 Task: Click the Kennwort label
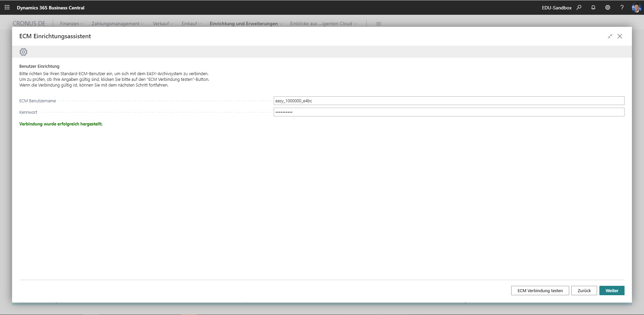tap(28, 112)
